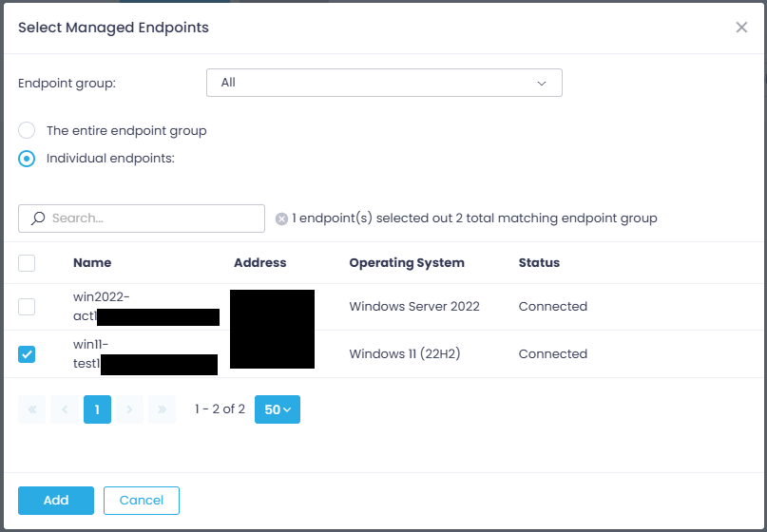
Task: Expand the 50 page size dropdown
Action: 278,409
